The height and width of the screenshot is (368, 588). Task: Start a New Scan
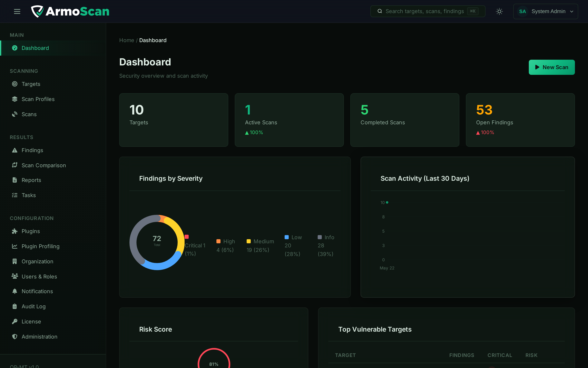[x=551, y=67]
